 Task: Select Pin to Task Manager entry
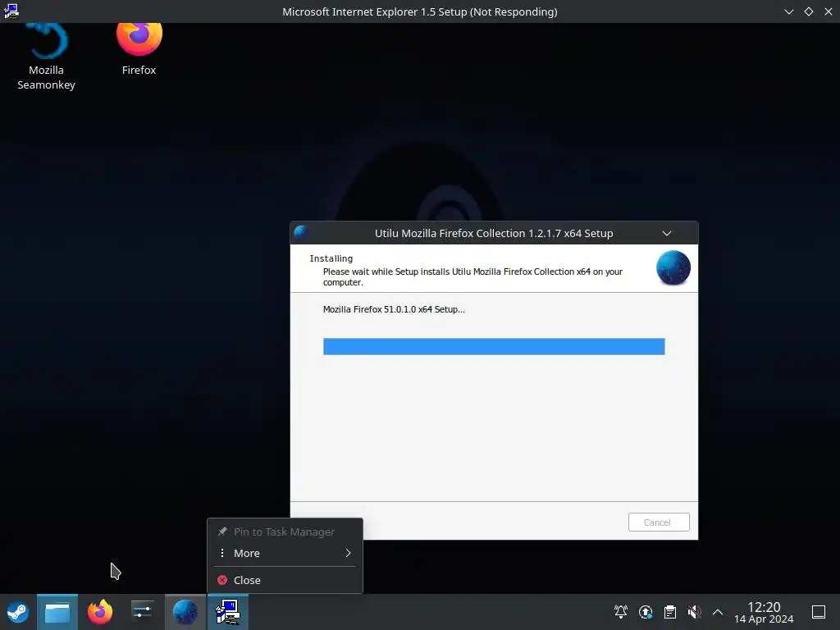[285, 532]
